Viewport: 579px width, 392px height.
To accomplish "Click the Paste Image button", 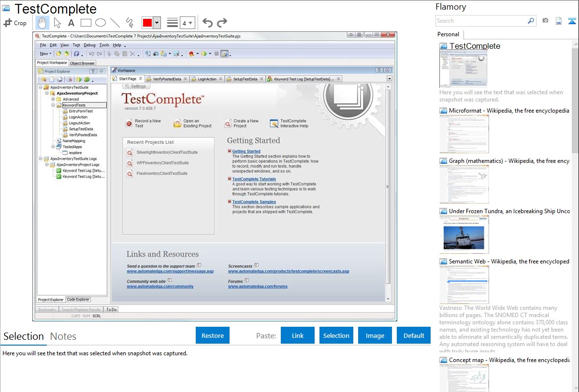I will [x=375, y=335].
